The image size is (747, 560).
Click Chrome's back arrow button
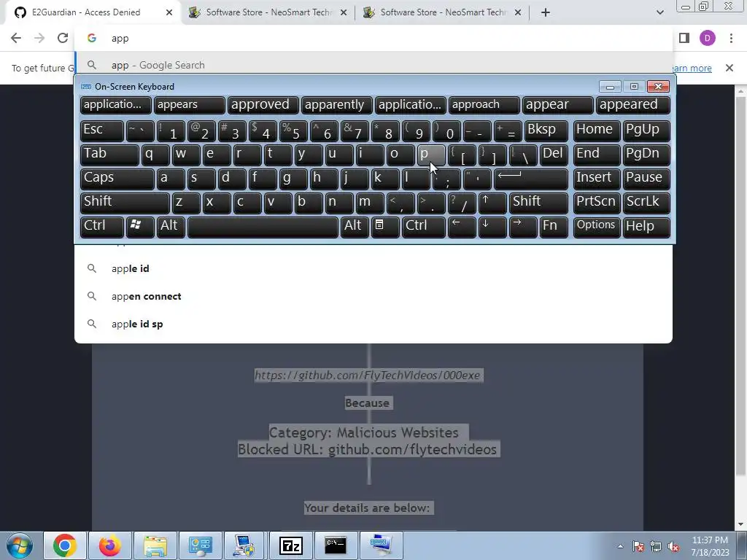[x=16, y=38]
